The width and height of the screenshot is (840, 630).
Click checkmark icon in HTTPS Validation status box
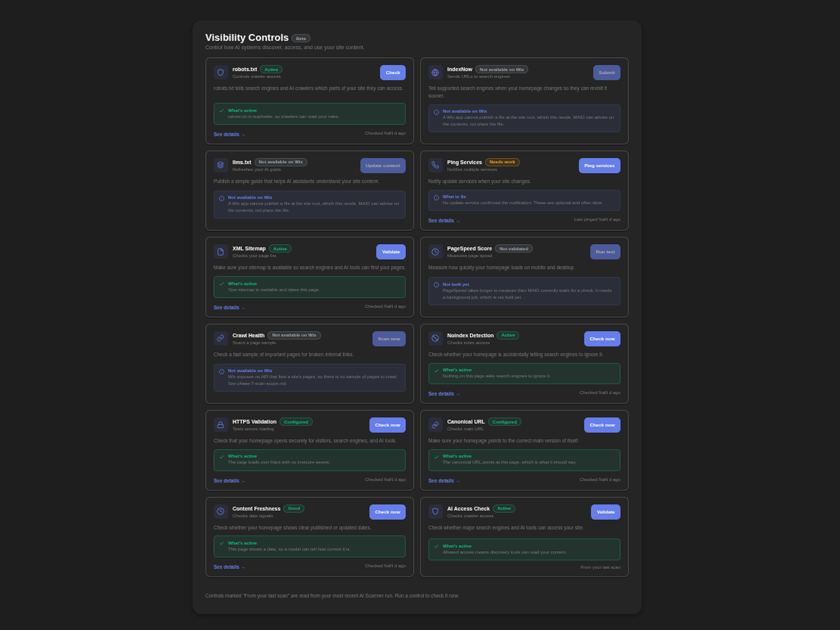[x=222, y=457]
